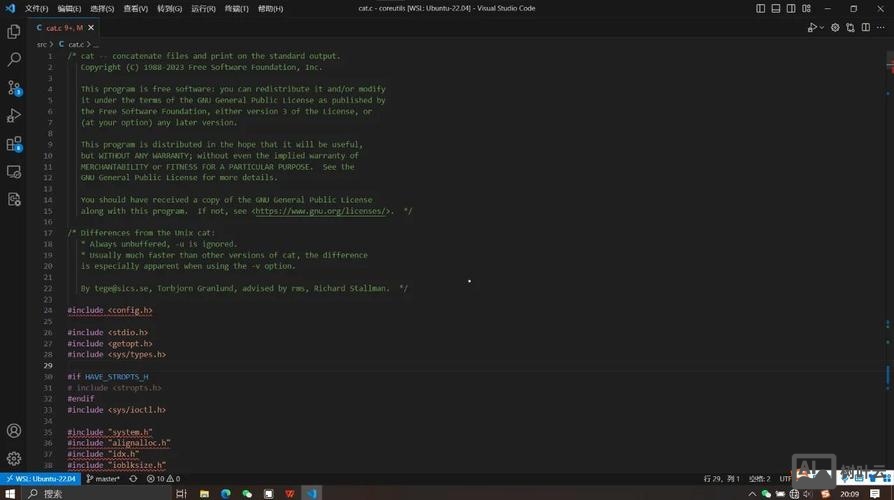Open the 终端(T) menu

tap(236, 8)
